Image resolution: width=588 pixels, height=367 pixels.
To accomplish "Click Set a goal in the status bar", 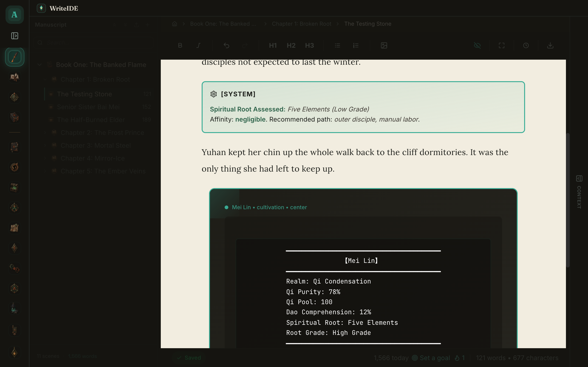I will 431,358.
